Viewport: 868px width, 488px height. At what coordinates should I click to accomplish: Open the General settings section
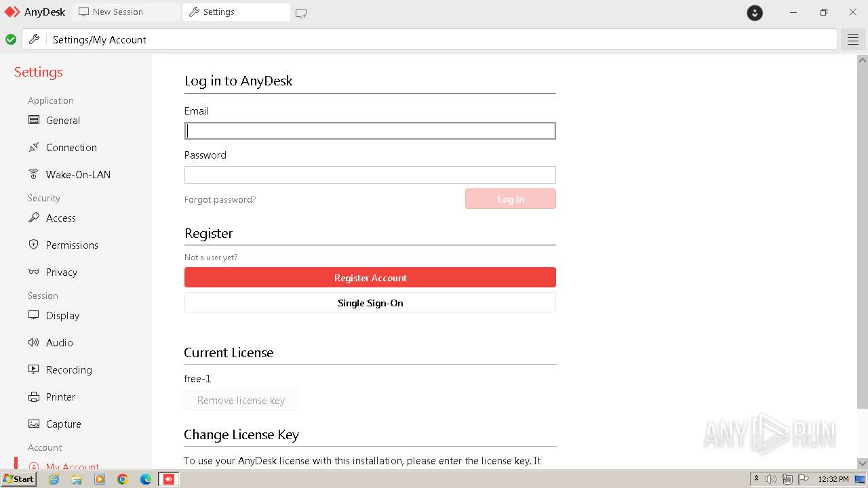point(62,121)
